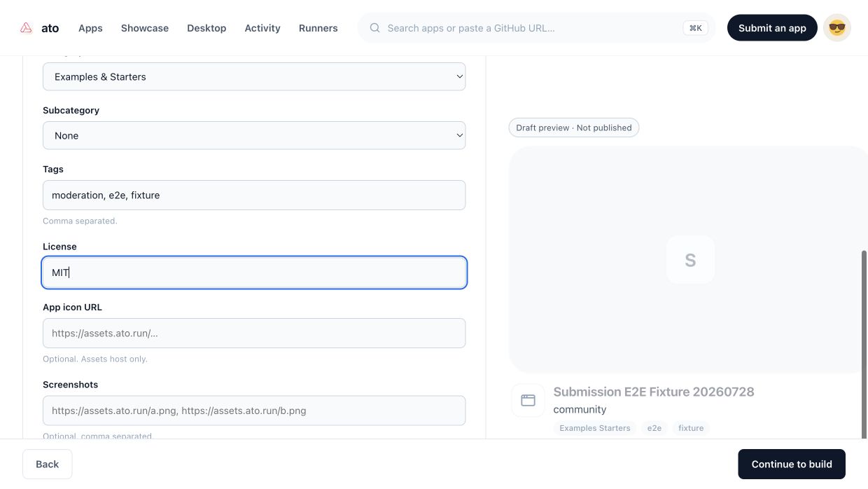Focus the App icon URL field

254,333
